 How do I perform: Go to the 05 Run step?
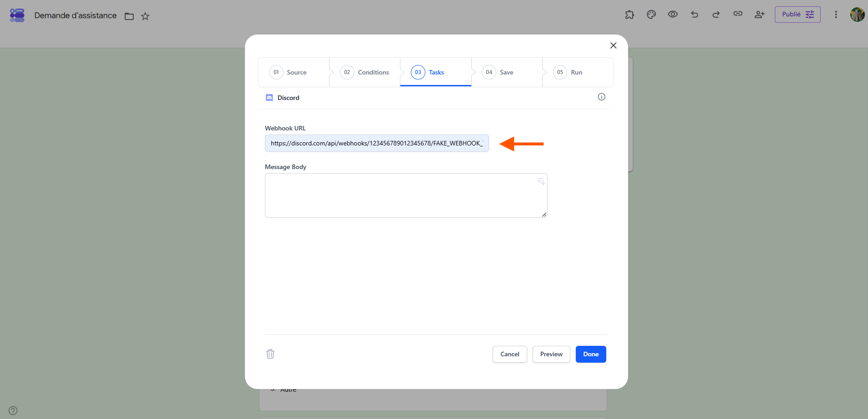pos(578,72)
